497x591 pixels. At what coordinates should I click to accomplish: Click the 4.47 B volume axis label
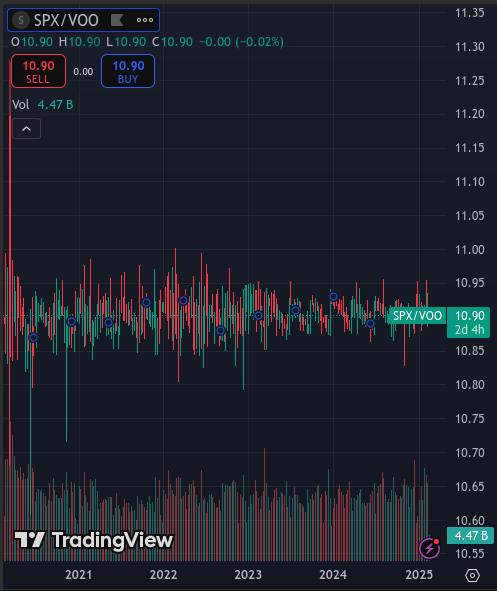click(x=471, y=536)
